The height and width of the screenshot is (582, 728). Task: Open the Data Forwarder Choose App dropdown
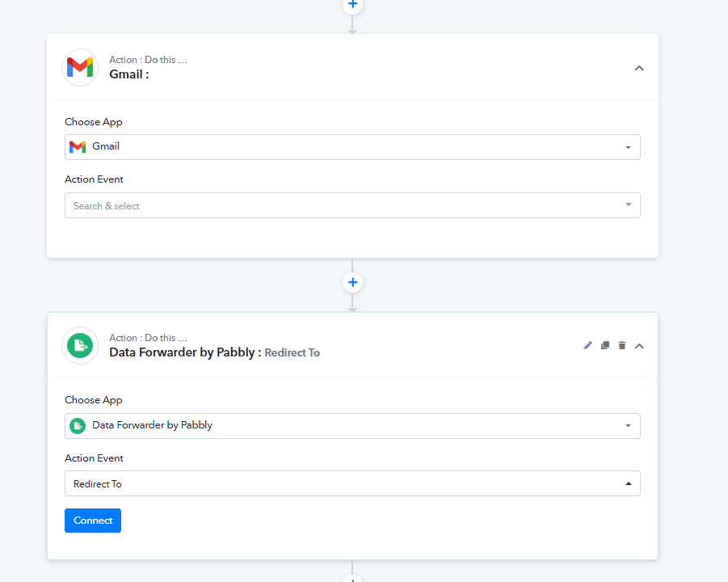click(x=352, y=425)
